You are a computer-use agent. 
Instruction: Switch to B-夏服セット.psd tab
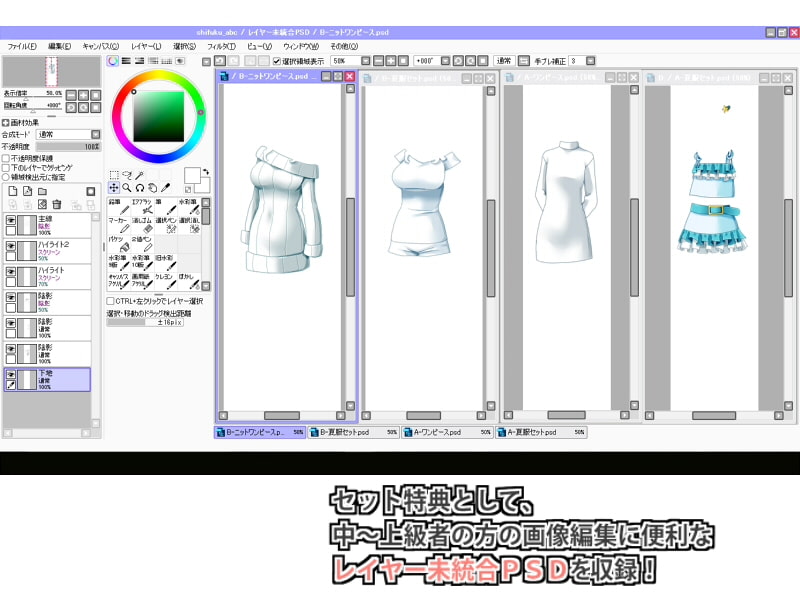(353, 432)
